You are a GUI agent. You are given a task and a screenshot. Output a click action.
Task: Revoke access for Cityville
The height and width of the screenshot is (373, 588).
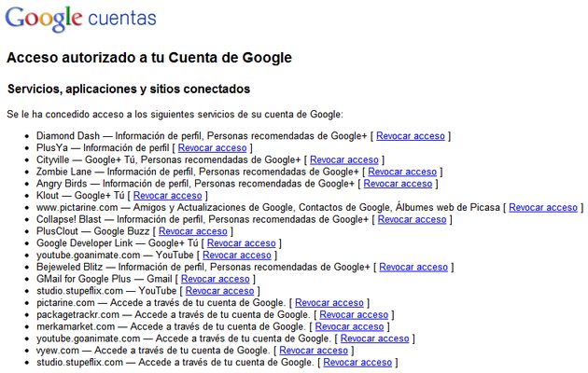click(x=344, y=159)
